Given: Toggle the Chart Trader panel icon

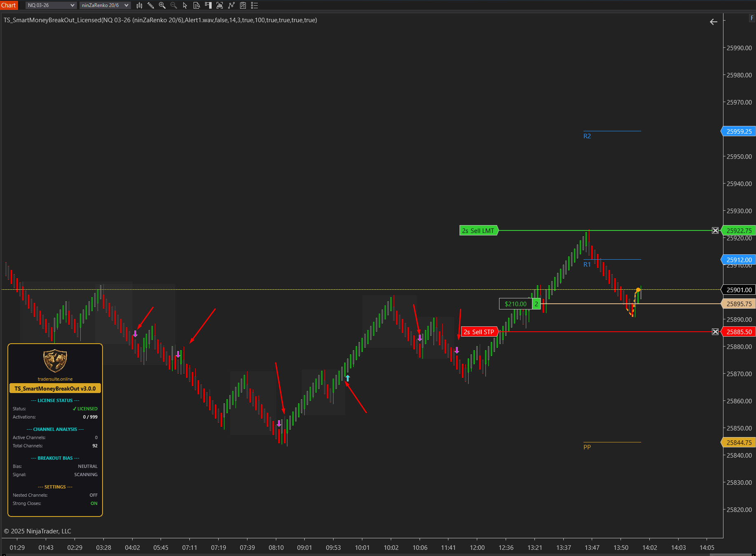Looking at the screenshot, I should coord(208,5).
